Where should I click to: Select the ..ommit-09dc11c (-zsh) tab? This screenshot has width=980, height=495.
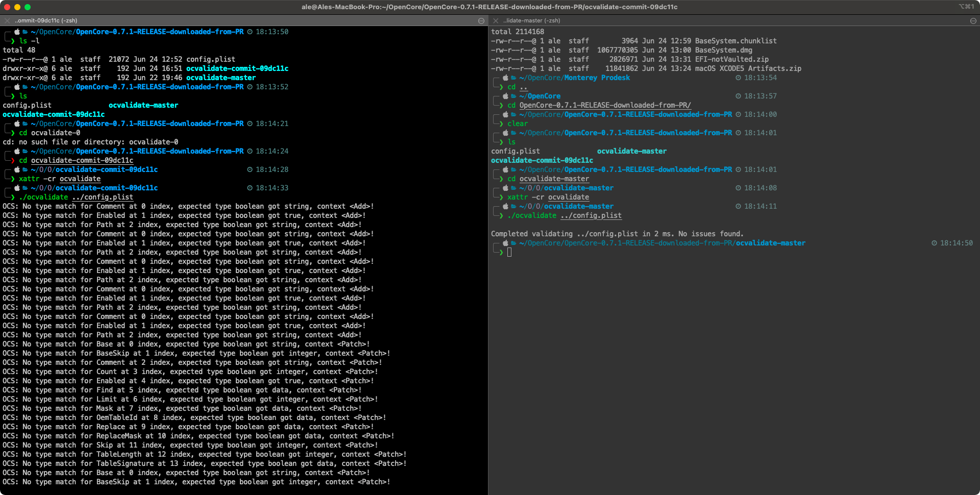(x=46, y=21)
